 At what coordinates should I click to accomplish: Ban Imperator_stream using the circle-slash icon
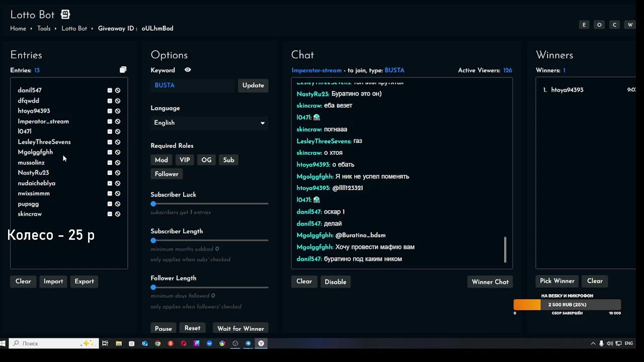(x=118, y=122)
